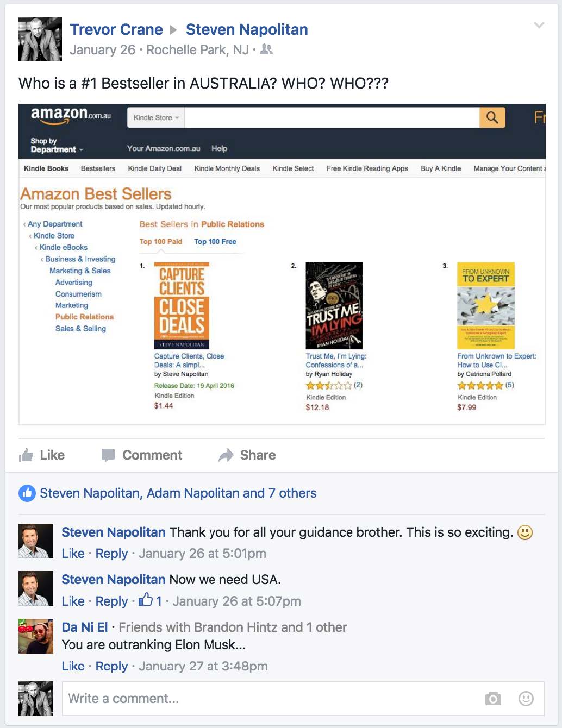The image size is (562, 728).
Task: Click the friends audience icon beside Rochelle Park
Action: click(266, 49)
